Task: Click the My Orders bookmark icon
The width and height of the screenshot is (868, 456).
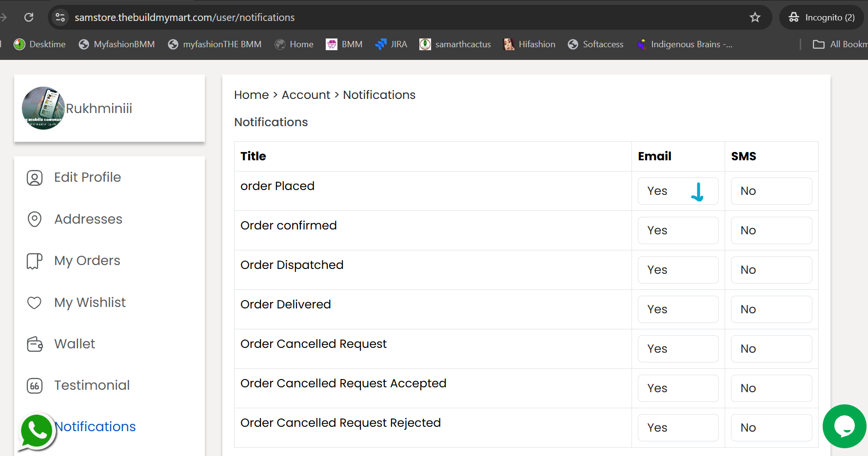Action: 35,261
